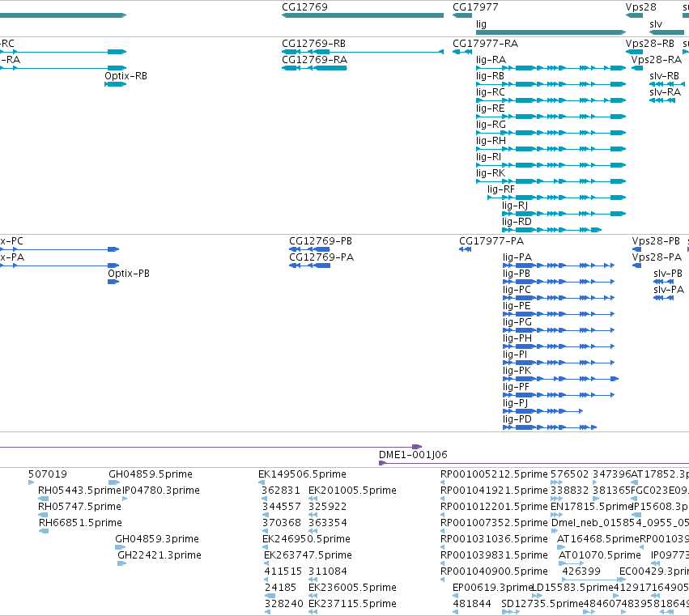Click the Vps28-PB protein label
The height and width of the screenshot is (616, 689).
(x=656, y=241)
